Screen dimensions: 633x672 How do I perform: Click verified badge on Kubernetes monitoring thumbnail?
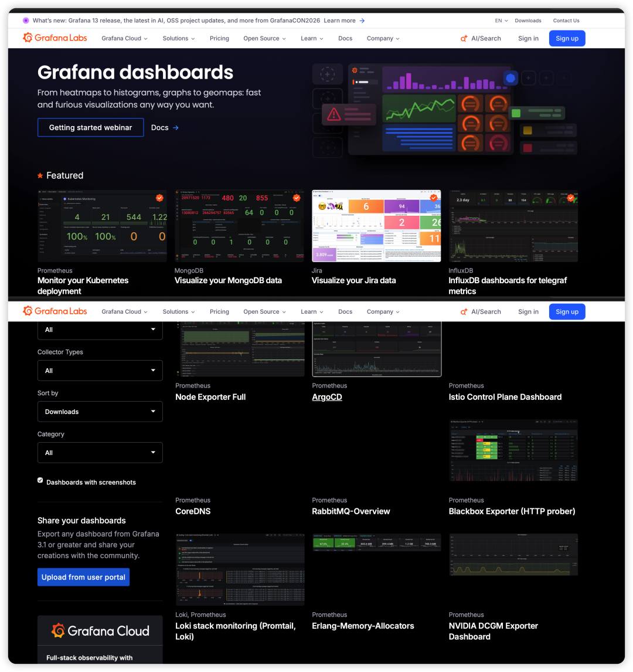coord(159,198)
